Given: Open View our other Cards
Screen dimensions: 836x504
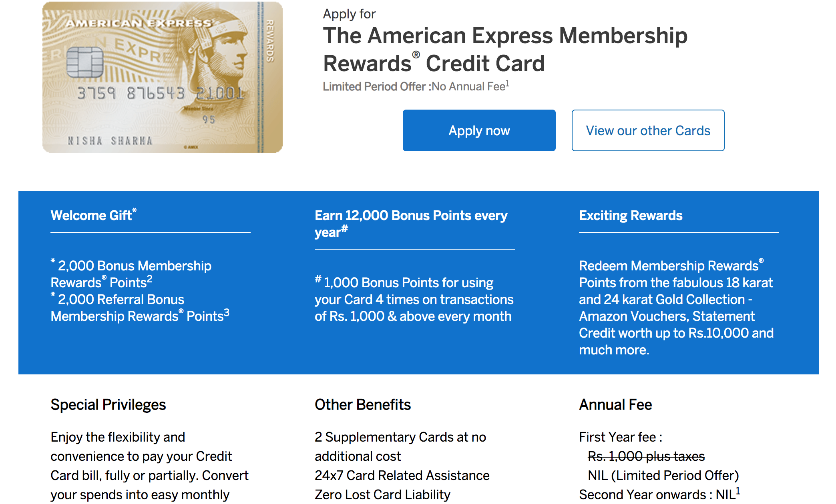Looking at the screenshot, I should click(x=647, y=130).
